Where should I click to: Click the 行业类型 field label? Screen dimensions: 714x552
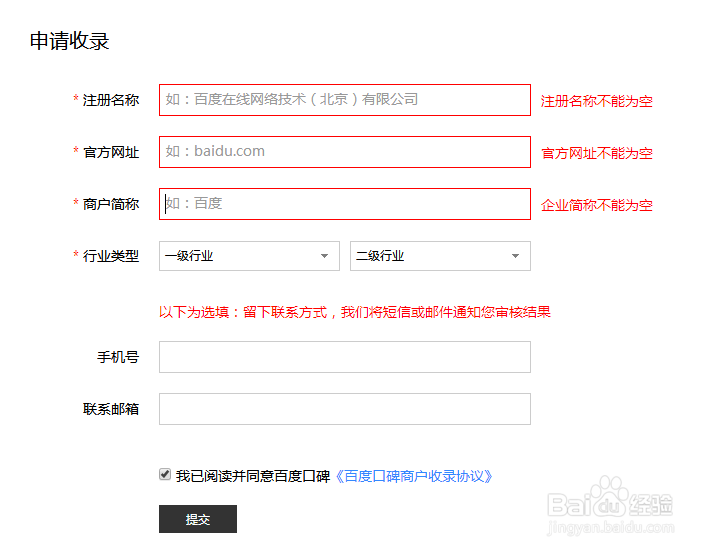[x=111, y=256]
